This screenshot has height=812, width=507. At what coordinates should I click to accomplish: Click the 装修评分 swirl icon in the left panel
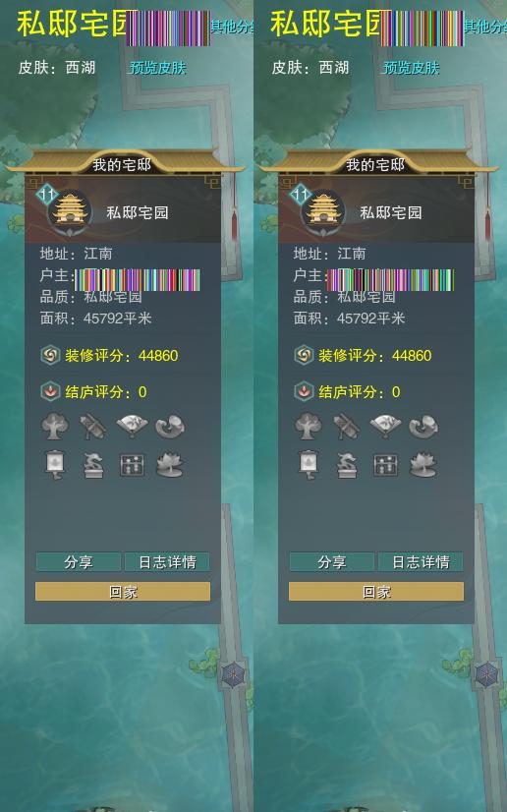click(x=50, y=356)
